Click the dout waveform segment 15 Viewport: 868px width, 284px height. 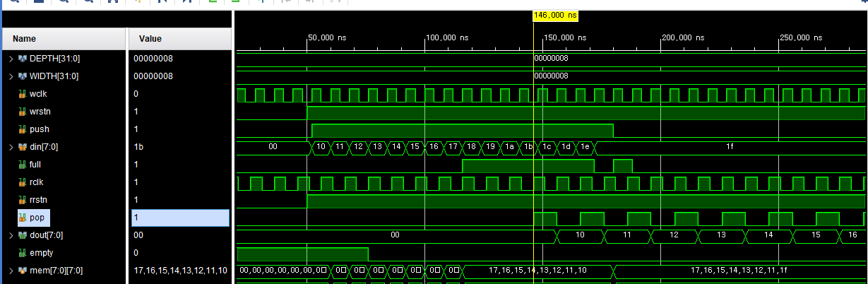[x=816, y=235]
